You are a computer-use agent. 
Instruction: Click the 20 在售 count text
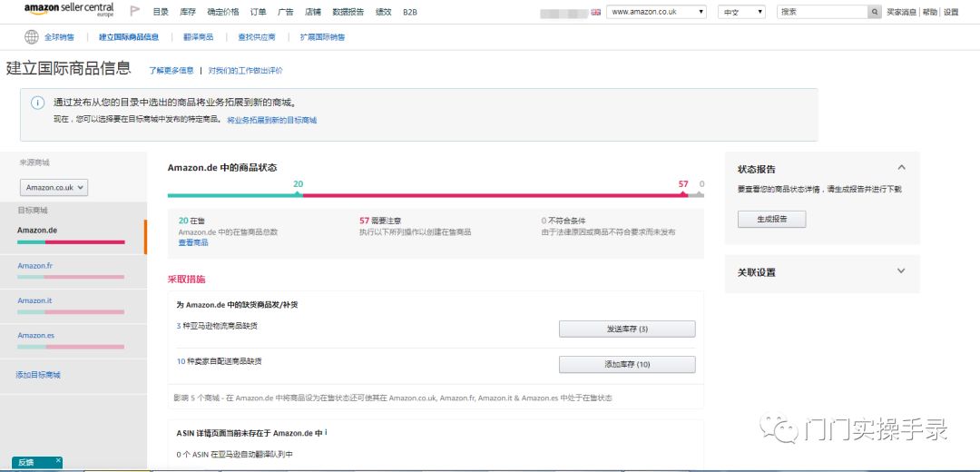coord(191,221)
